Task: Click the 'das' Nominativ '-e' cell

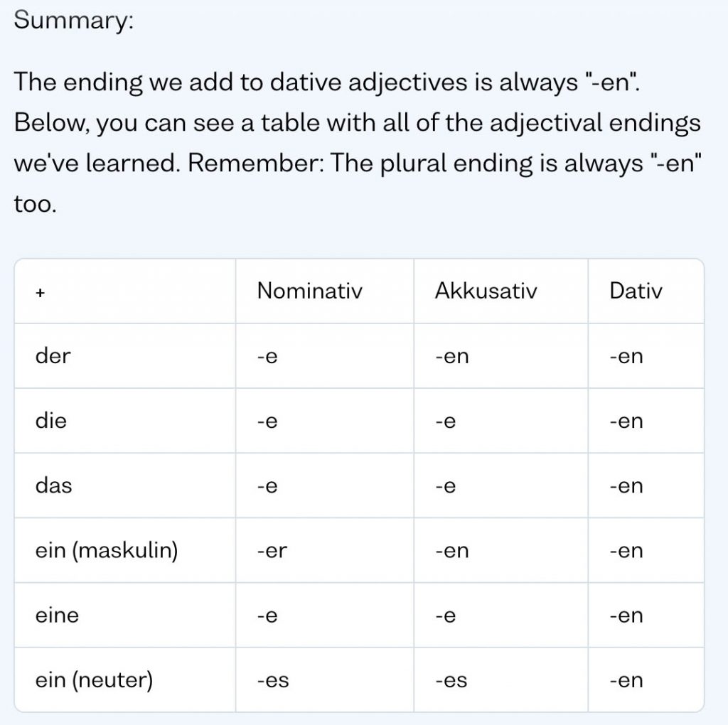Action: tap(267, 486)
